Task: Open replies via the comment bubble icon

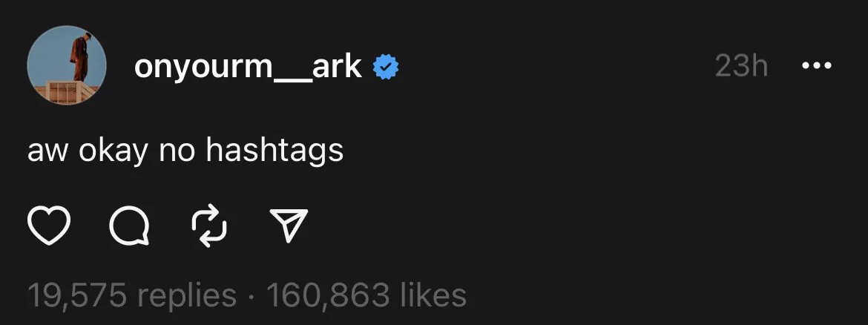Action: point(128,226)
